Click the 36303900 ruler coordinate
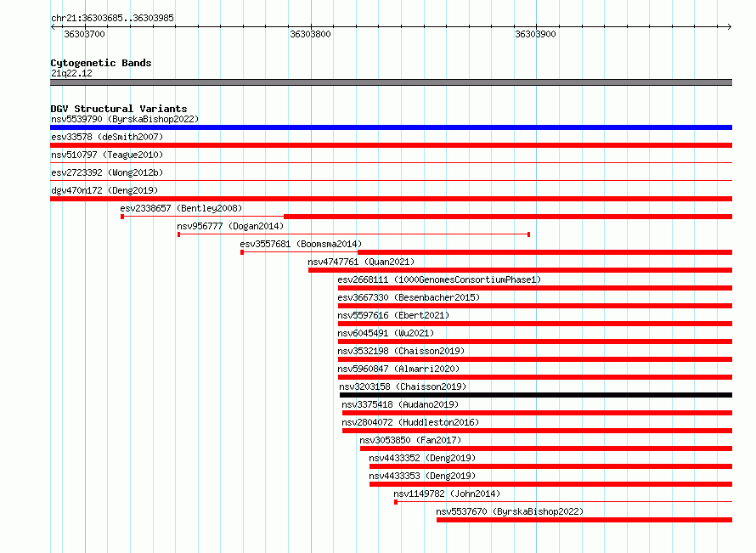The image size is (756, 553). point(536,34)
